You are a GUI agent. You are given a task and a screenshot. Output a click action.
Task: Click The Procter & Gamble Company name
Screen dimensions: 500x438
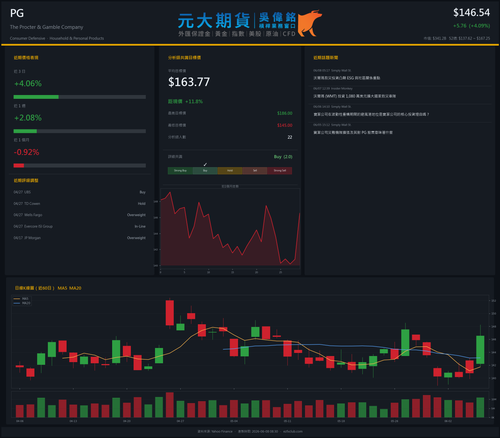pyautogui.click(x=46, y=27)
